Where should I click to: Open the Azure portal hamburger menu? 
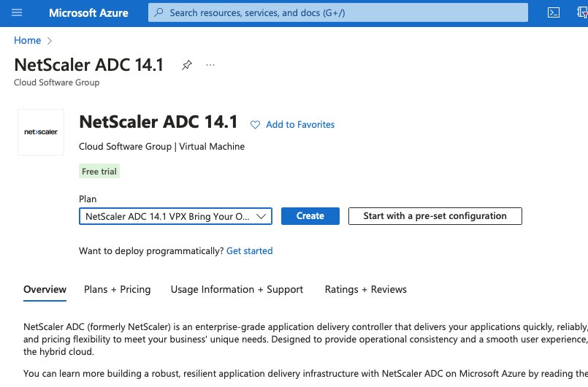click(17, 12)
